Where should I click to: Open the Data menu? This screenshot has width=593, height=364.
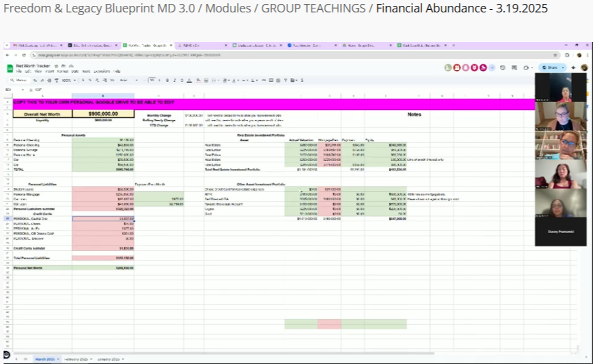point(75,71)
